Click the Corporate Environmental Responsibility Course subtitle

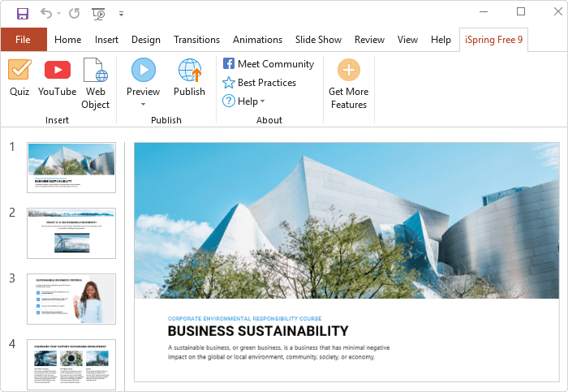coord(245,318)
